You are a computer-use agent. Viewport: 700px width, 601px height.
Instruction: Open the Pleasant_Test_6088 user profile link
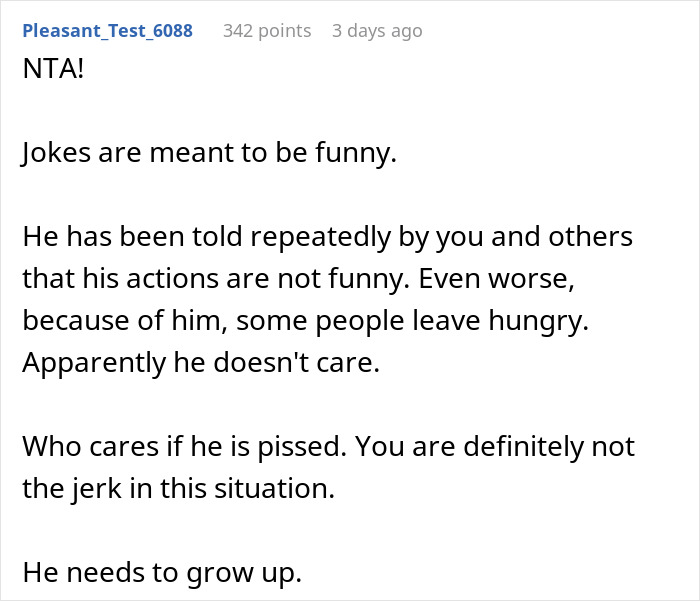tap(107, 31)
